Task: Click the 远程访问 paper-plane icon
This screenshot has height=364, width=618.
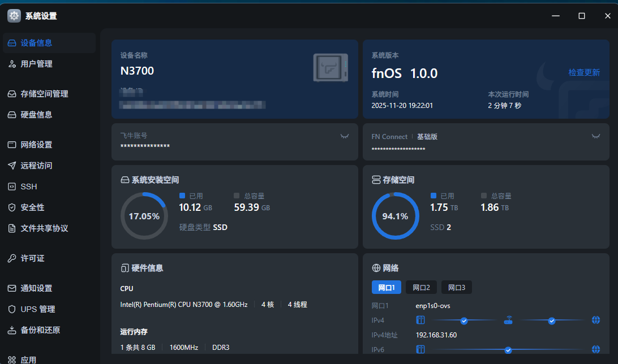Action: coord(12,165)
